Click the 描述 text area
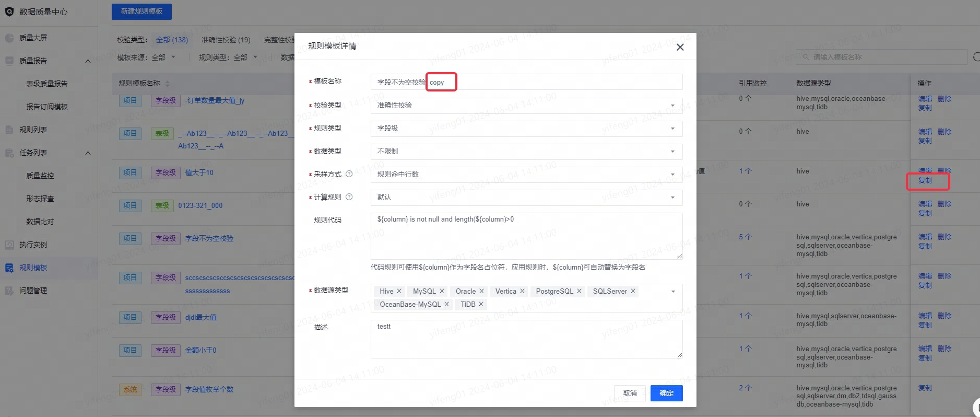 click(x=526, y=339)
